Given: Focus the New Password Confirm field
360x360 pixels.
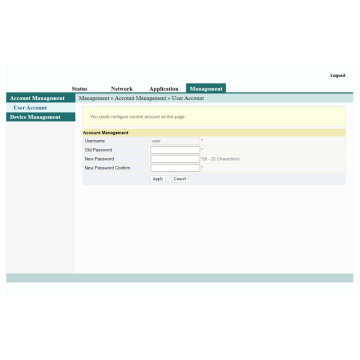Looking at the screenshot, I should tap(175, 168).
